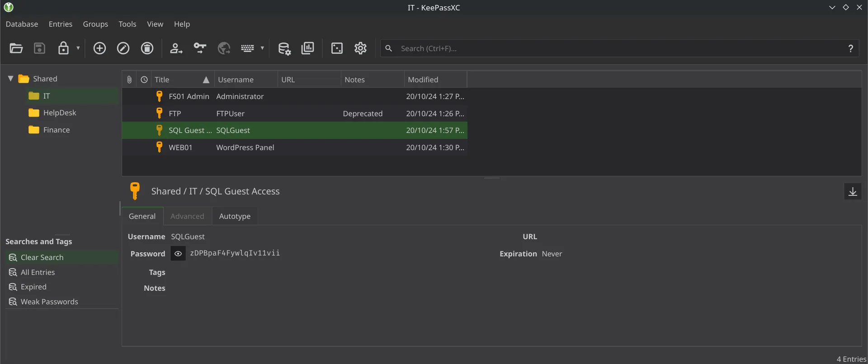Show Expired entries search
Screen dimensions: 868x364
(x=61, y=287)
